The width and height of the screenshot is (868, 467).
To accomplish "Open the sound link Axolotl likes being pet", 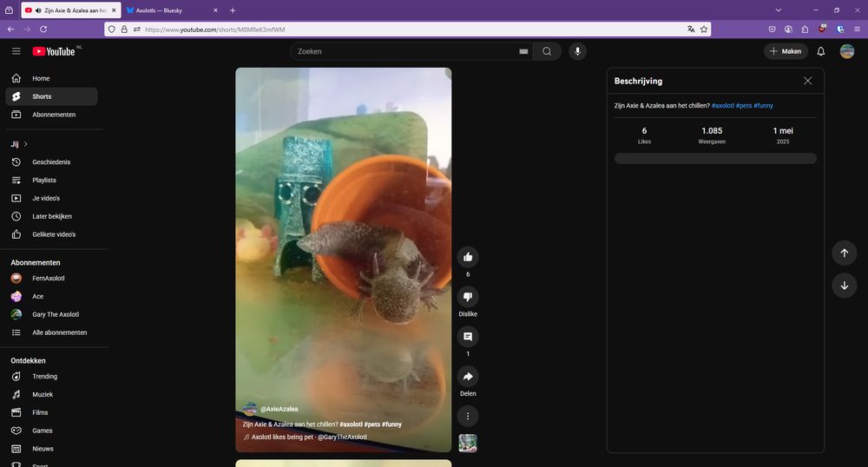I will tap(309, 437).
